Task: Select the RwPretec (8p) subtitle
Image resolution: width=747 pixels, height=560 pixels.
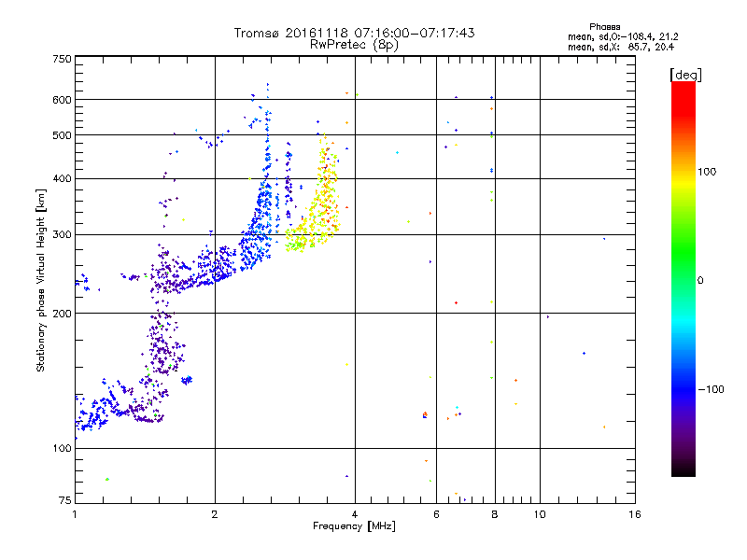Action: [354, 44]
